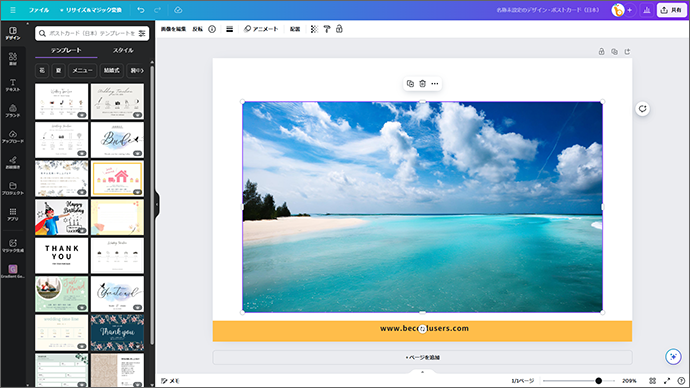690x388 pixels.
Task: Click the アニメート button
Action: point(261,29)
